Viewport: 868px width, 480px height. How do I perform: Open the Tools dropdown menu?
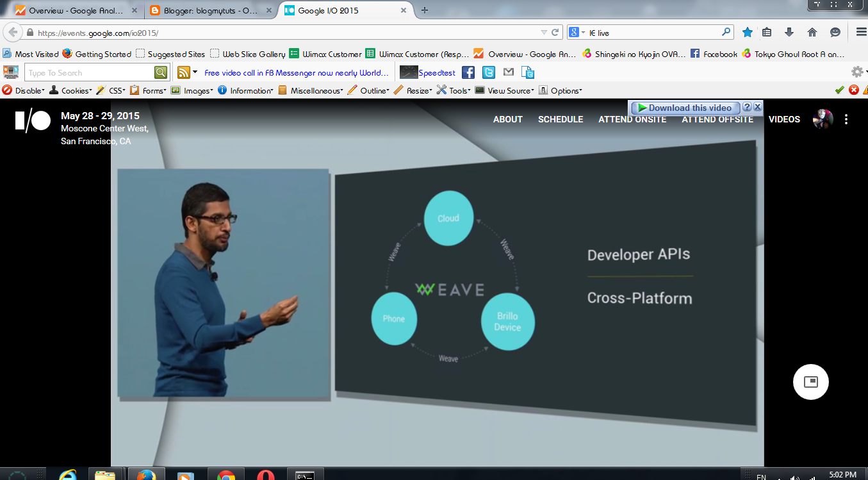(x=454, y=90)
